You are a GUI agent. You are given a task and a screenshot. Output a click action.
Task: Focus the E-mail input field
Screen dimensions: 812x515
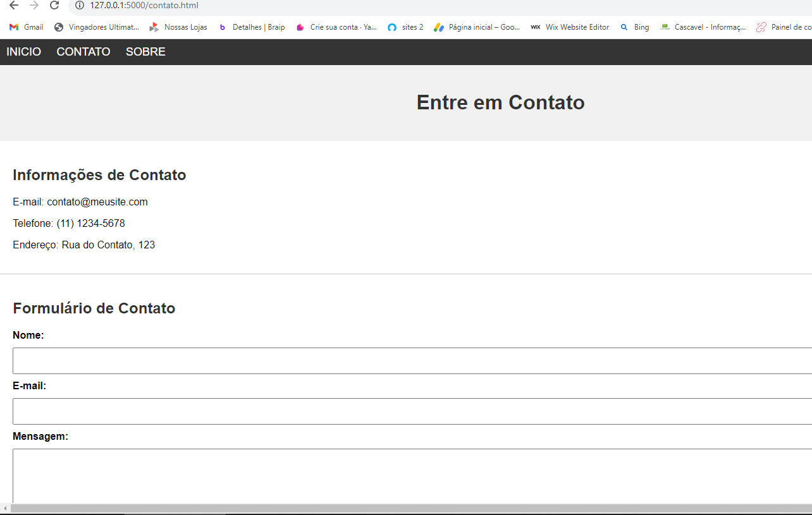tap(412, 411)
